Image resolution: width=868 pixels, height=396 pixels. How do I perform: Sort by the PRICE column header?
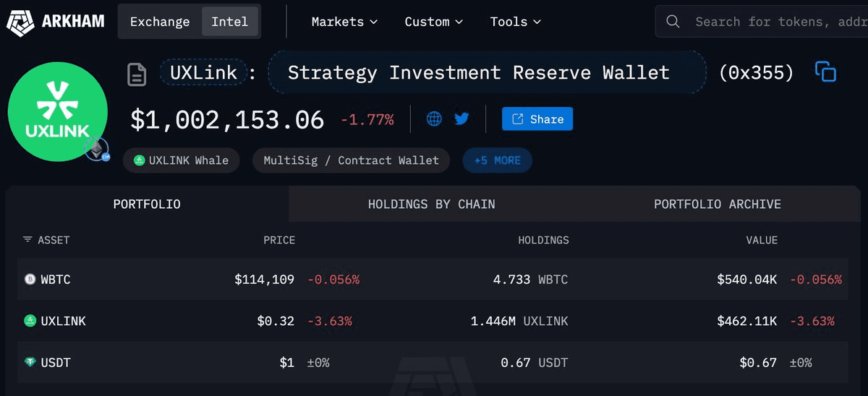279,240
